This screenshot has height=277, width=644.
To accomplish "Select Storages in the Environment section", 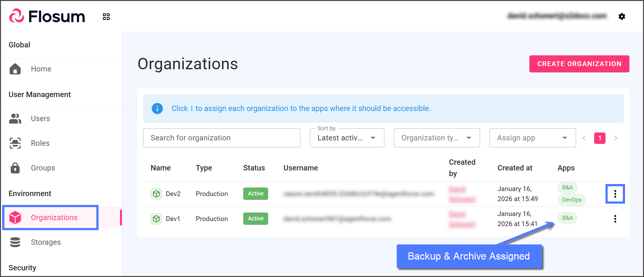I will (45, 242).
